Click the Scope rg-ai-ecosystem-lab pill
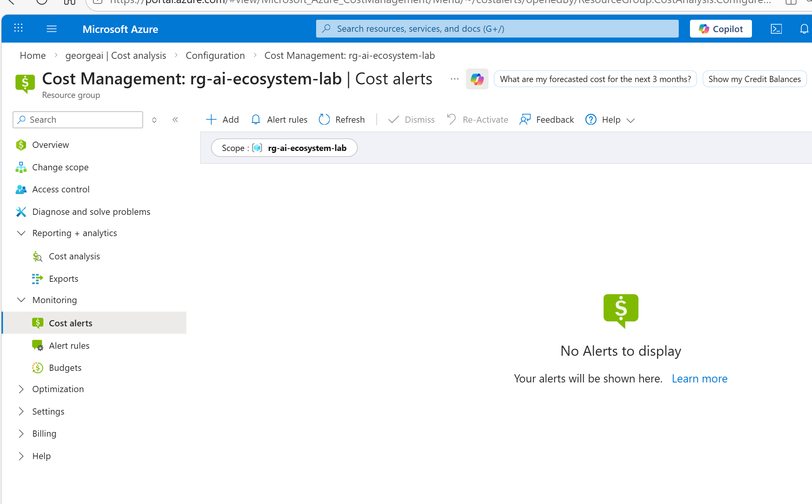The height and width of the screenshot is (504, 812). [284, 148]
